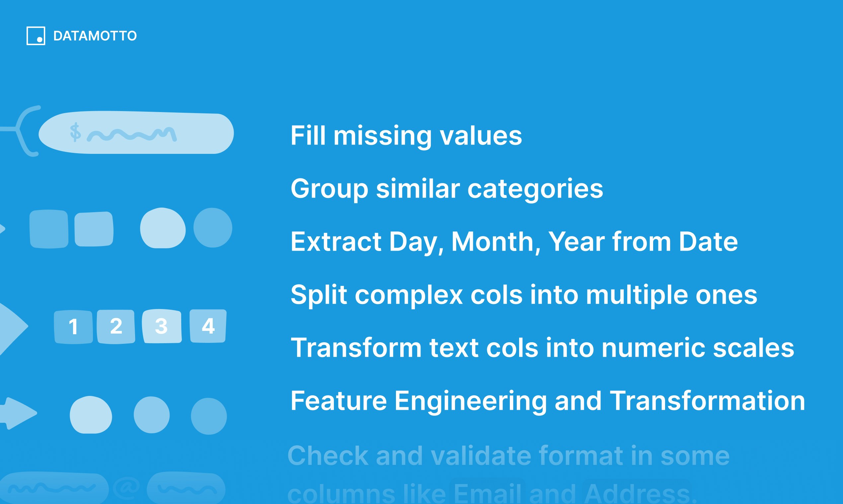
Task: Click the DATAMOTTO brand name text
Action: pyautogui.click(x=95, y=36)
